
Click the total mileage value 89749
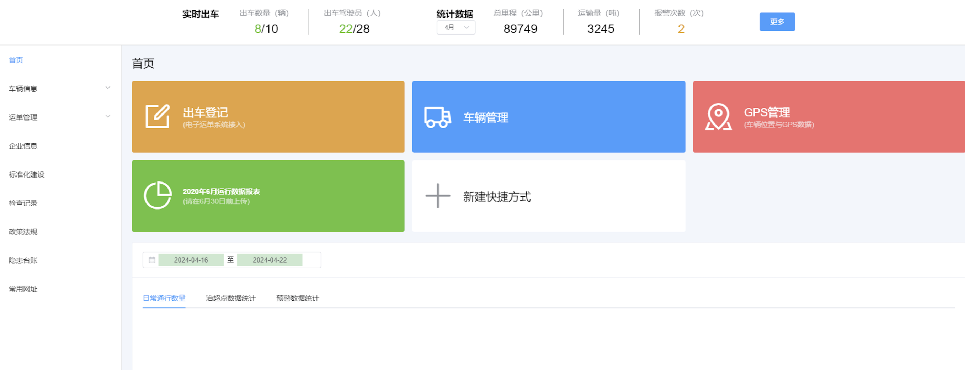tap(521, 28)
